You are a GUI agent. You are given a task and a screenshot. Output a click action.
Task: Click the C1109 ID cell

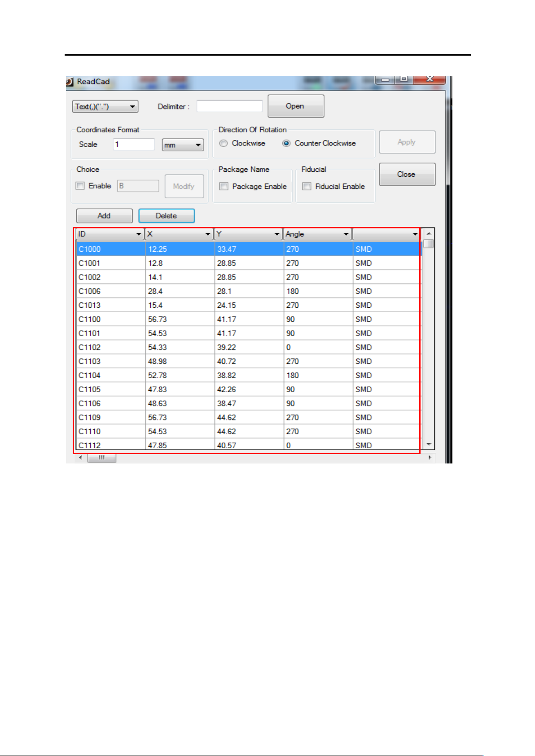coord(111,417)
